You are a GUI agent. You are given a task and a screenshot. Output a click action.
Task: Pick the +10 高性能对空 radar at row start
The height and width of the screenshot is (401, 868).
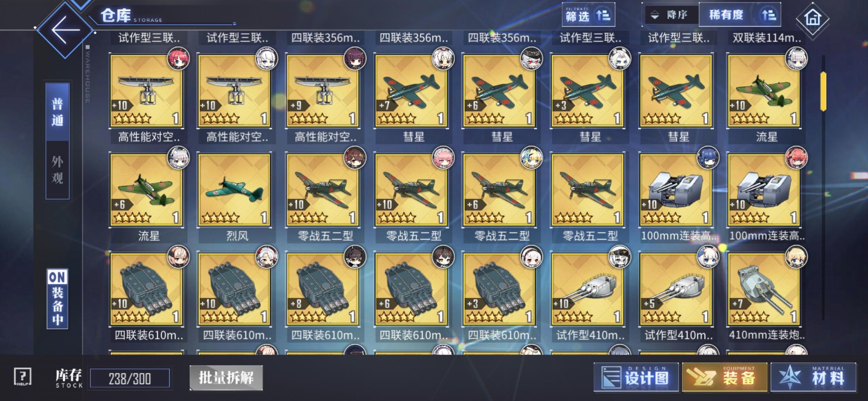[x=146, y=91]
